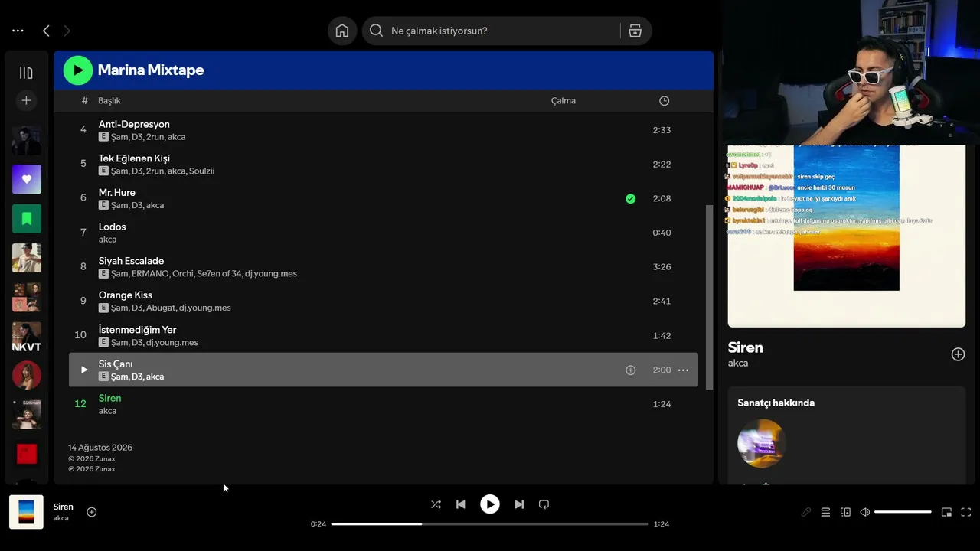Add Sis Çanı to Liked Songs
Image resolution: width=980 pixels, height=551 pixels.
pos(630,370)
